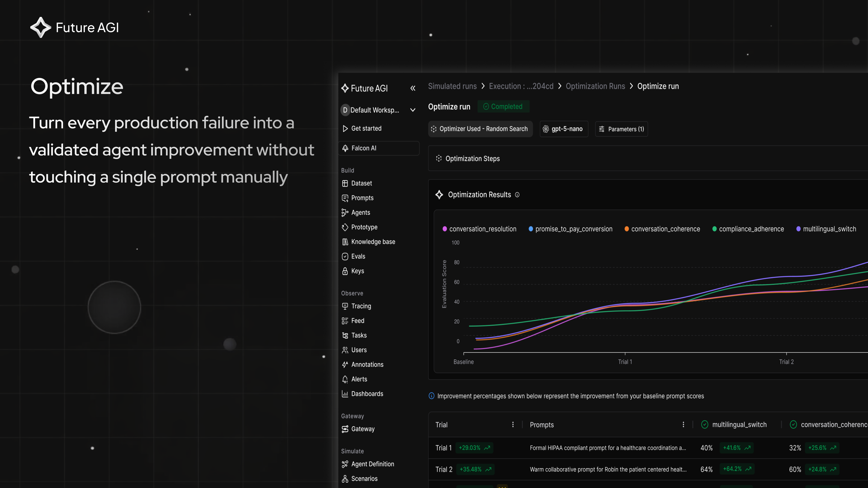The height and width of the screenshot is (488, 868).
Task: Go to Execution ...204cd breadcrumb
Action: pyautogui.click(x=521, y=86)
